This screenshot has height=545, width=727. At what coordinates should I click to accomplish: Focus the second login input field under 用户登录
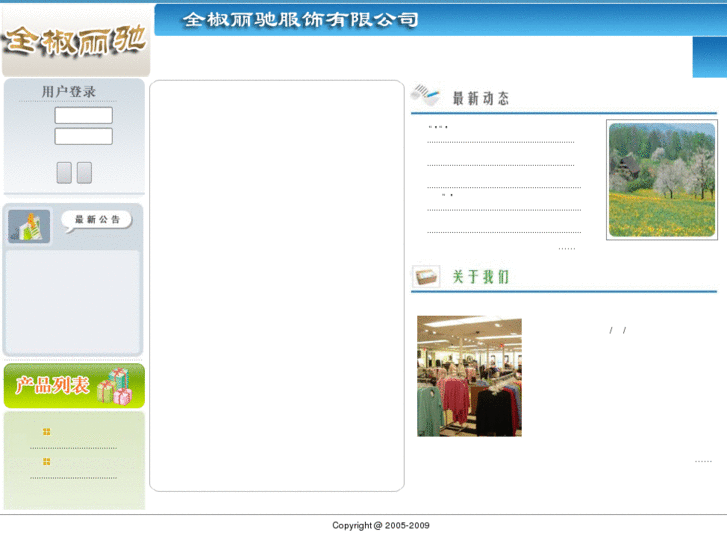point(83,136)
